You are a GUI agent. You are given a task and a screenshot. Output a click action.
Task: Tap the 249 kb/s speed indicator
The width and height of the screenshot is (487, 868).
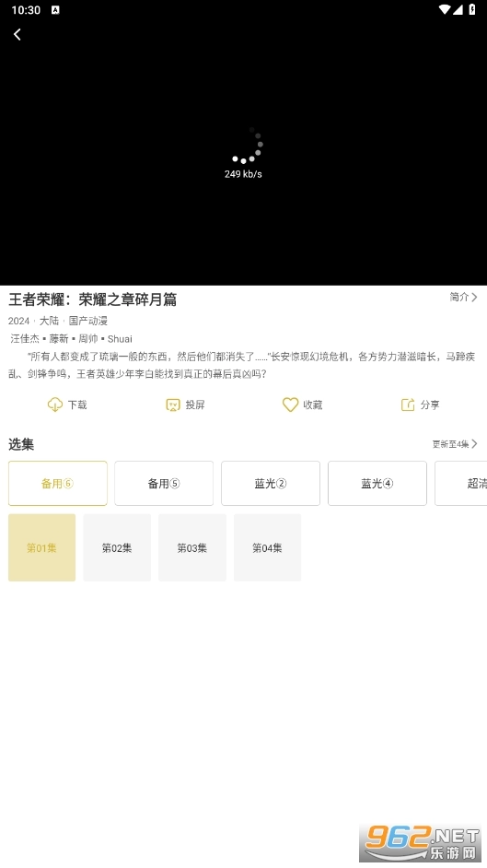[x=243, y=174]
